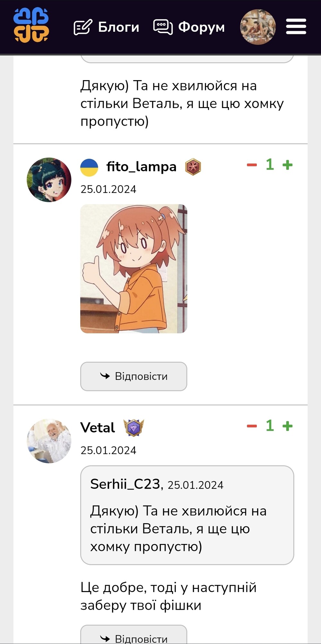Viewport: 321px width, 644px height.
Task: Upvote Vetal's comment with the plus
Action: pyautogui.click(x=287, y=426)
